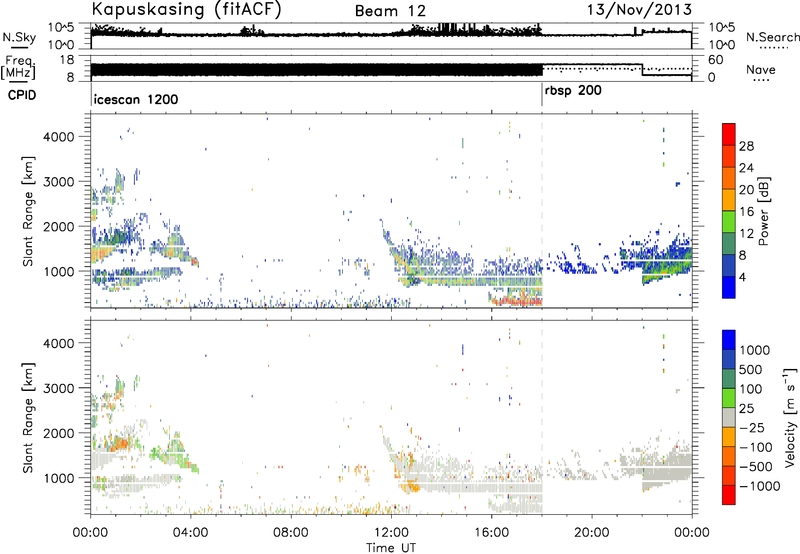
Task: Click the Kapuskasing (fitACF) title
Action: pyautogui.click(x=186, y=10)
